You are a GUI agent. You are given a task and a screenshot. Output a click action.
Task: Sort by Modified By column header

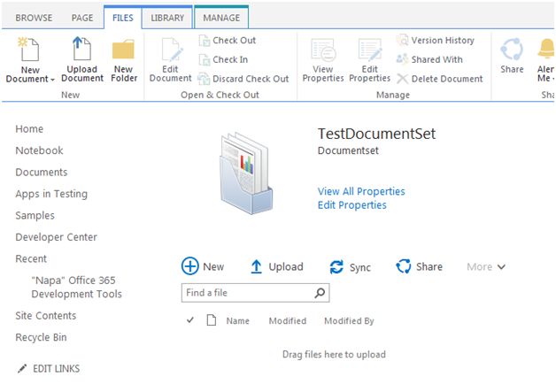[350, 321]
